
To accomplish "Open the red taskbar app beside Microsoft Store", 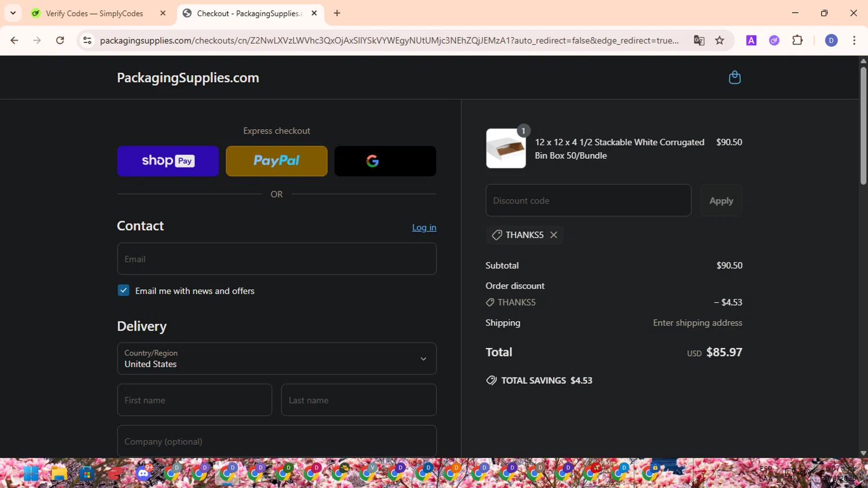I will pyautogui.click(x=115, y=474).
